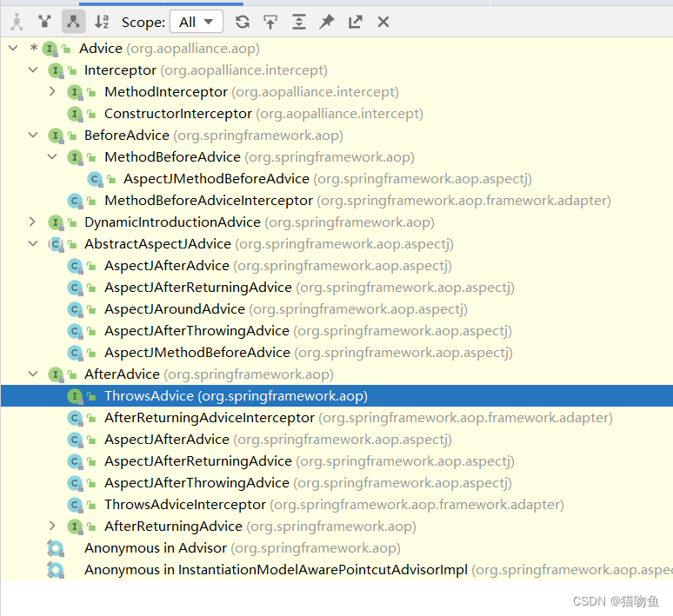Viewport: 673px width, 616px height.
Task: Select the ConstructorInterceptor row
Action: pos(336,114)
